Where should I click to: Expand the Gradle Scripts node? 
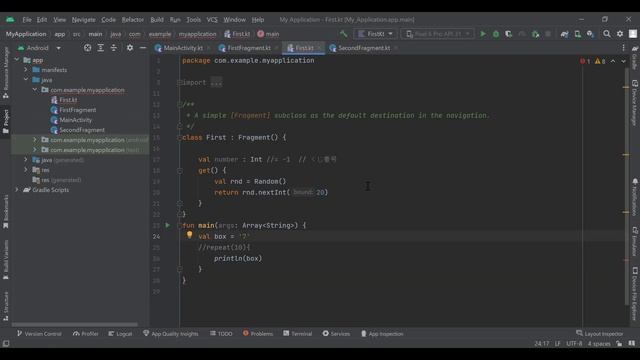pyautogui.click(x=17, y=190)
